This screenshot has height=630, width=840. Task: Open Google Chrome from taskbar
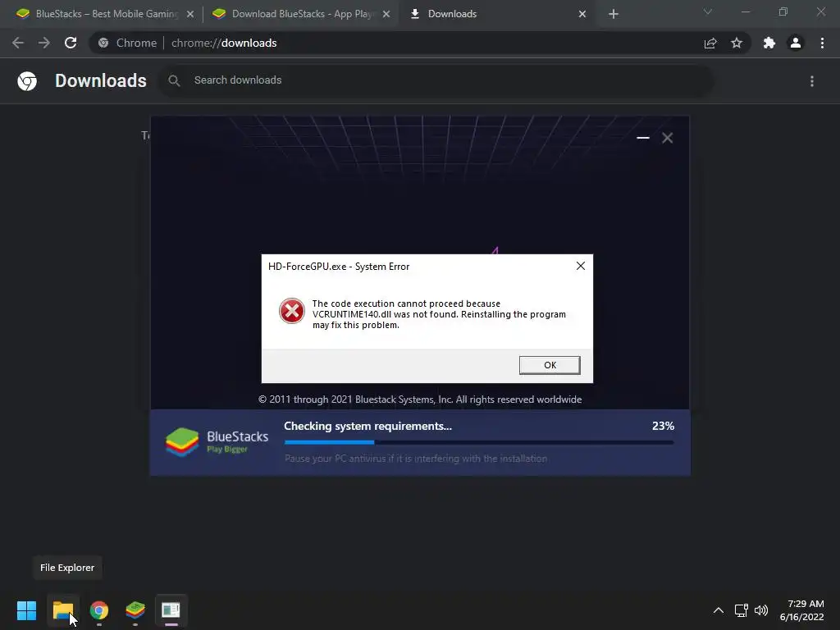99,610
